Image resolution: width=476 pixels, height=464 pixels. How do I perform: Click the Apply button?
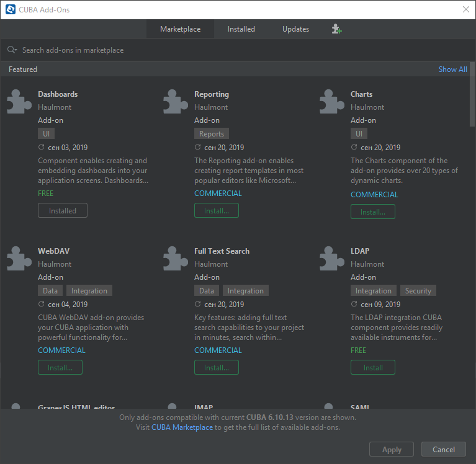pyautogui.click(x=392, y=450)
